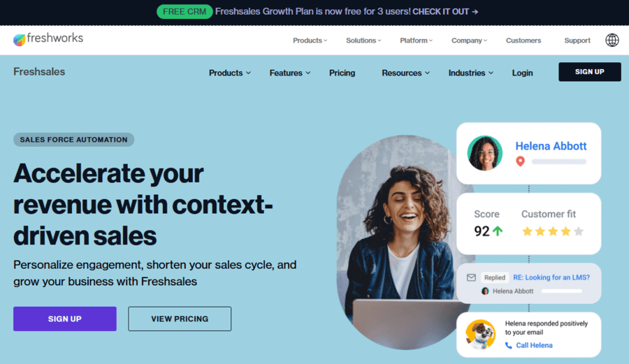The image size is (629, 364).
Task: Click the CHECK IT OUT banner link
Action: 445,12
